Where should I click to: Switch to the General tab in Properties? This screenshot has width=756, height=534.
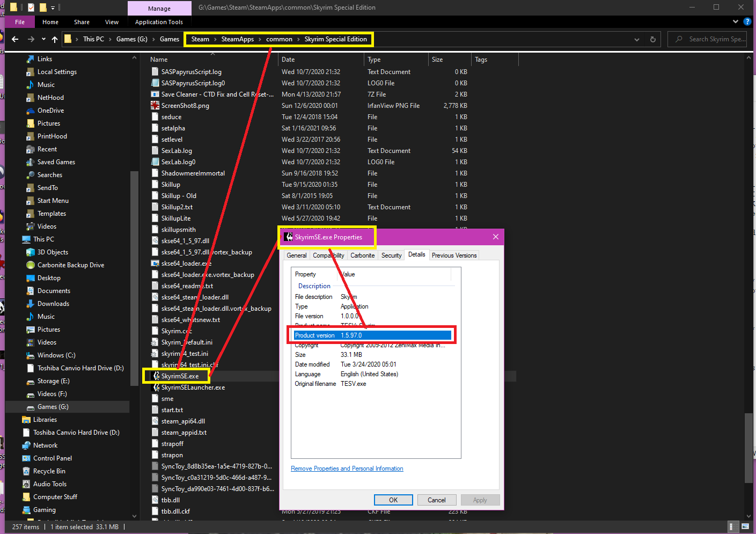pyautogui.click(x=297, y=255)
